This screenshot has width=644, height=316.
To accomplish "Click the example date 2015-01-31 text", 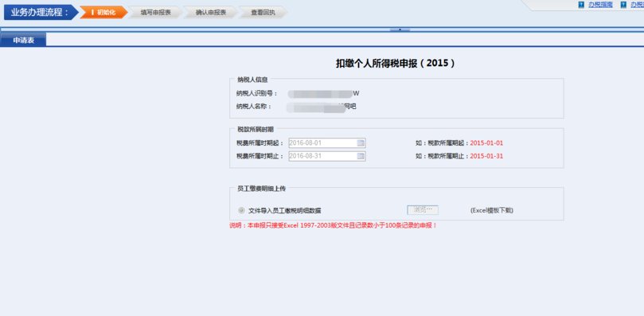I will pyautogui.click(x=486, y=156).
